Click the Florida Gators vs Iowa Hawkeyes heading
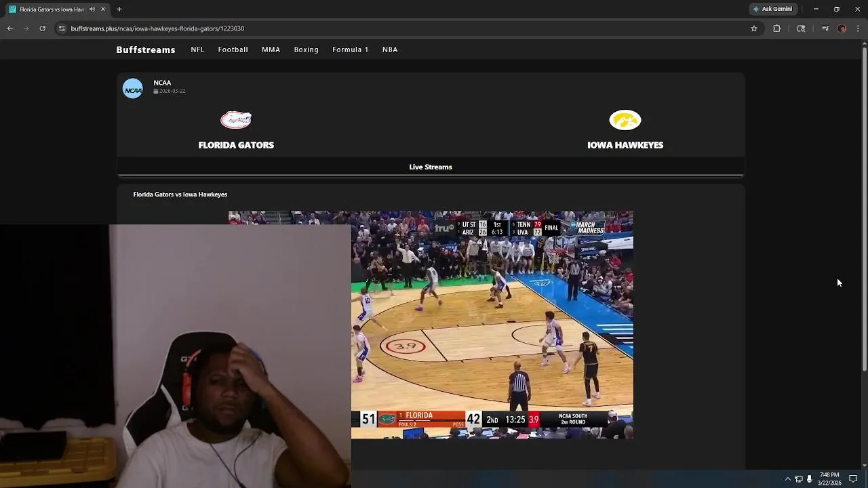This screenshot has height=488, width=868. click(x=180, y=195)
